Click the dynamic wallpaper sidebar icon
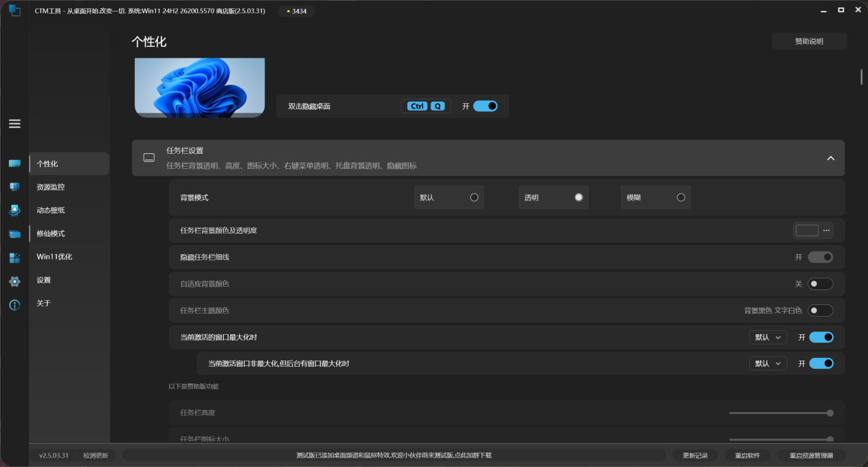The width and height of the screenshot is (868, 467). coord(14,210)
